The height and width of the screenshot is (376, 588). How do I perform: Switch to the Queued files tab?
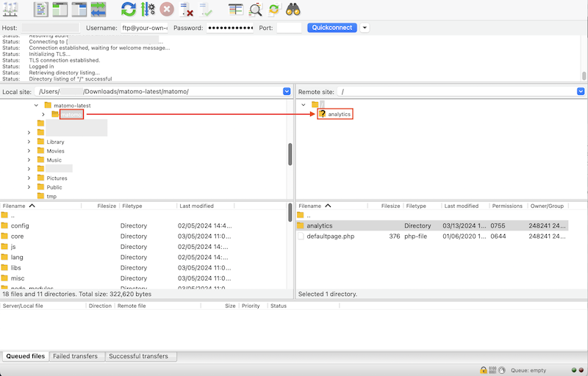tap(26, 356)
